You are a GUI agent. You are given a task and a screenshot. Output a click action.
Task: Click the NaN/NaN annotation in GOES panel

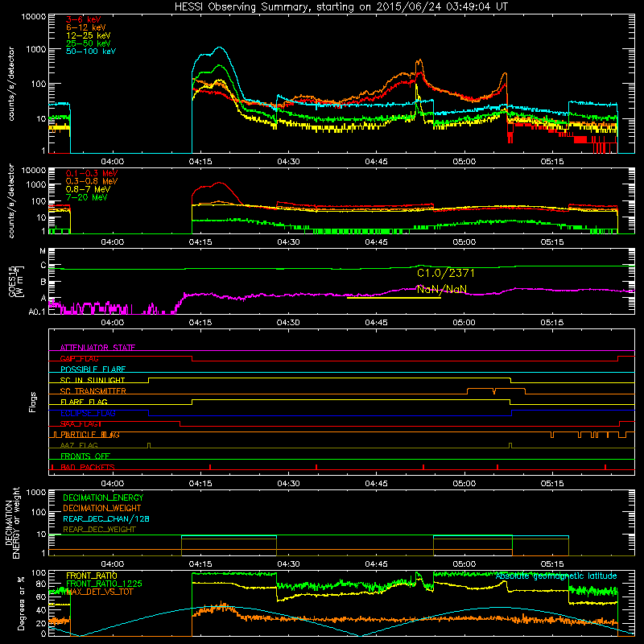442,289
